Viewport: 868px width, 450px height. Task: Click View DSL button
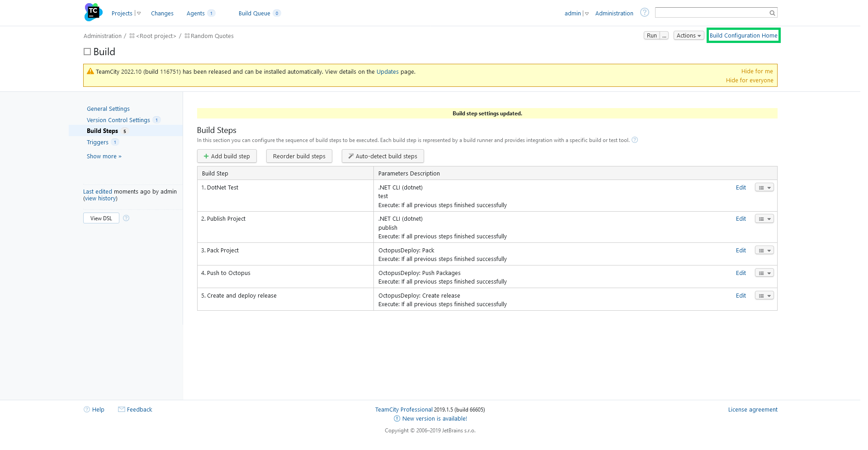(101, 218)
